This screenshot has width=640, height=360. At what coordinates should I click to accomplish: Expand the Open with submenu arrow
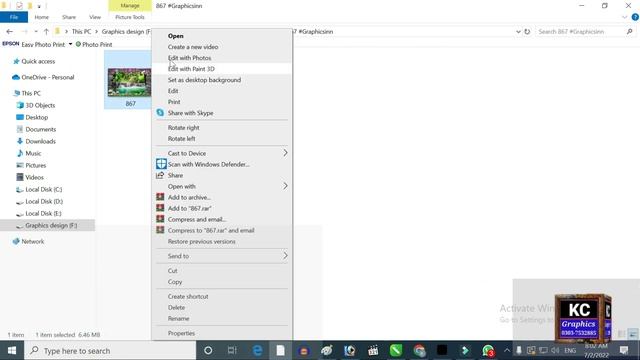pyautogui.click(x=285, y=186)
